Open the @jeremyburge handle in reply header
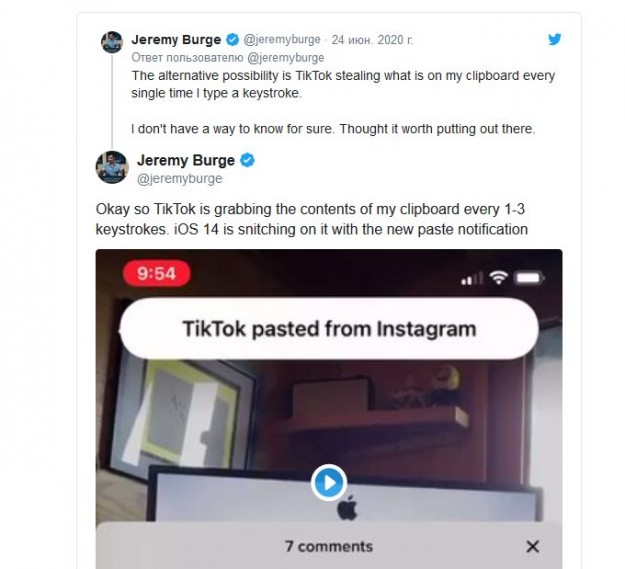The width and height of the screenshot is (625, 569). pos(282,39)
